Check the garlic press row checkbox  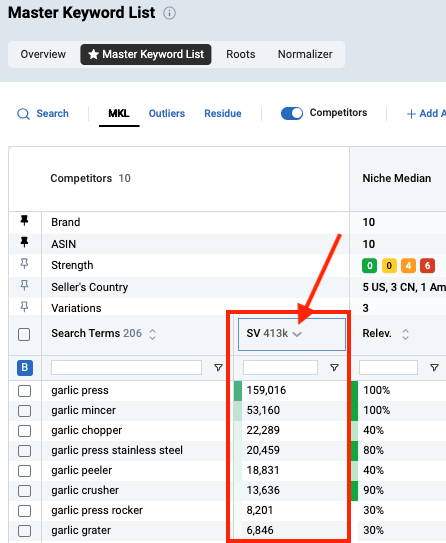coord(24,391)
